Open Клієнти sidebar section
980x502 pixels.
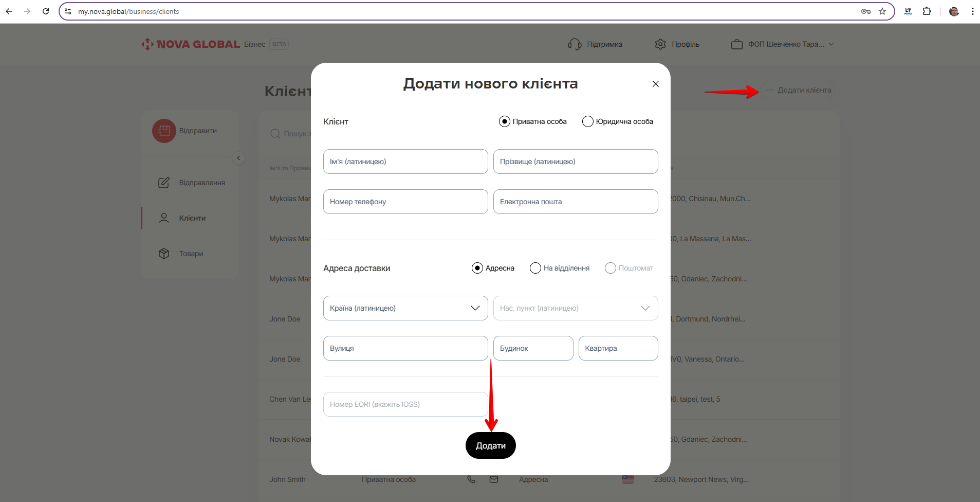[192, 218]
